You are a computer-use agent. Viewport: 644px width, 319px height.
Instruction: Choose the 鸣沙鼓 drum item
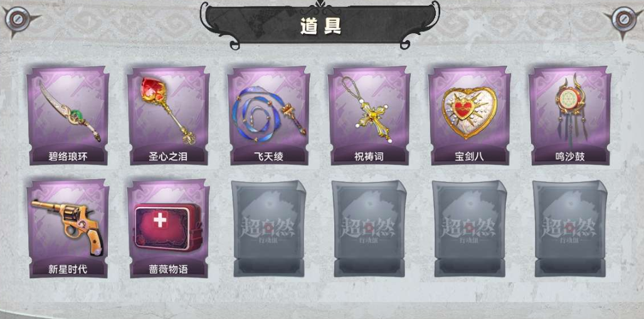569,115
